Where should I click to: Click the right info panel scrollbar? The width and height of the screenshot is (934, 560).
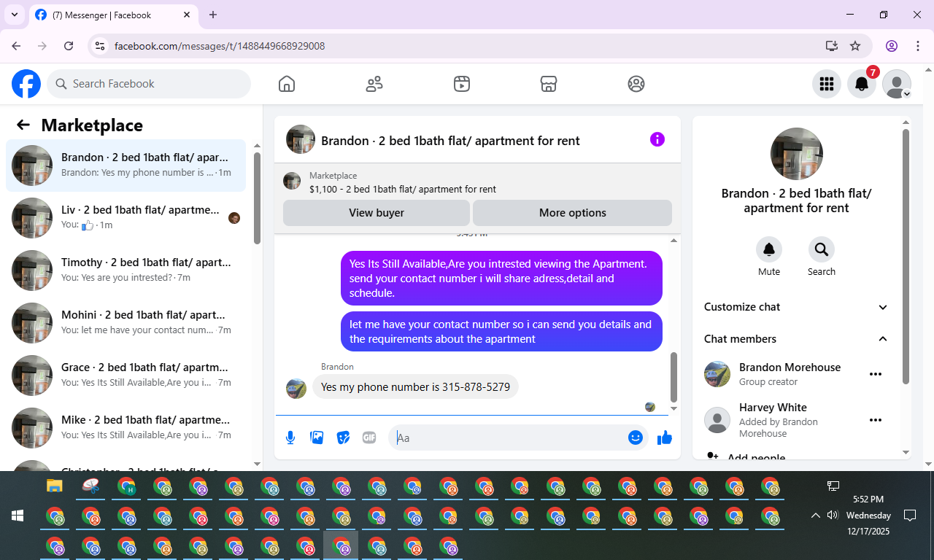coord(906,257)
